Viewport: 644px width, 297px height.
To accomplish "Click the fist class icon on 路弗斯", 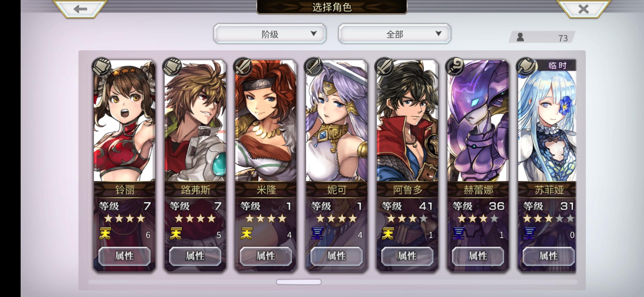I will 172,67.
